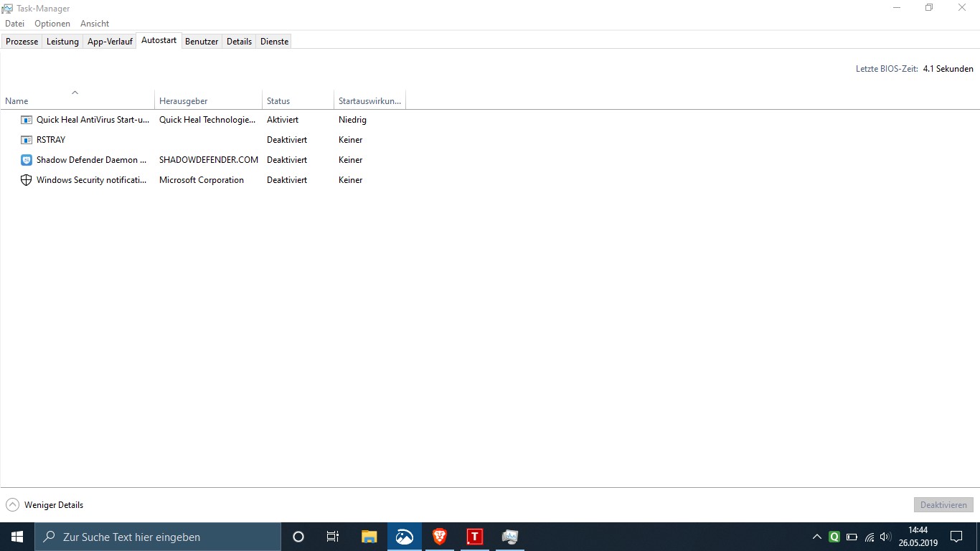Close the Task-Manager window
This screenshot has height=551, width=980.
coord(962,8)
